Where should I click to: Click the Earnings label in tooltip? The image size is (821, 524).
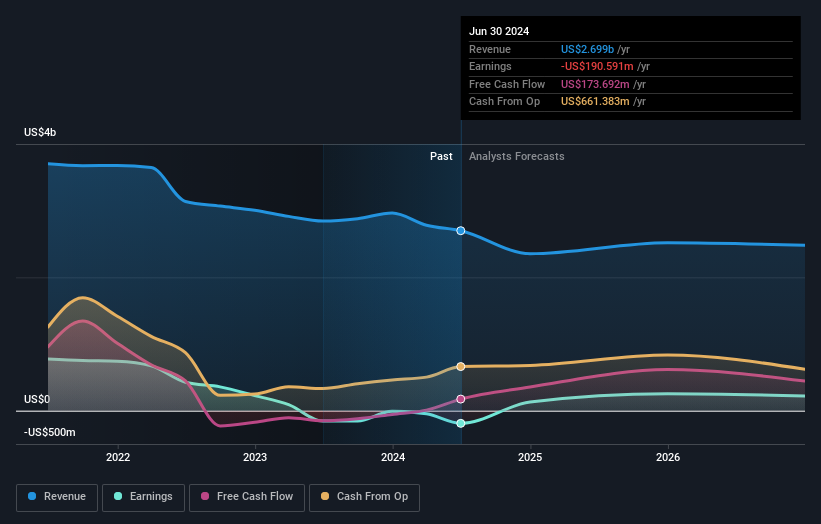tap(490, 66)
